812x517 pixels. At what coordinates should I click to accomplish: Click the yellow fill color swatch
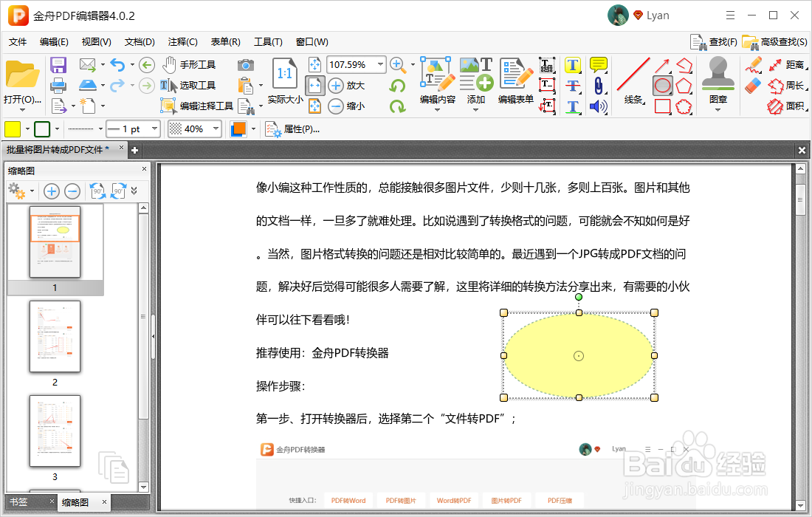13,129
